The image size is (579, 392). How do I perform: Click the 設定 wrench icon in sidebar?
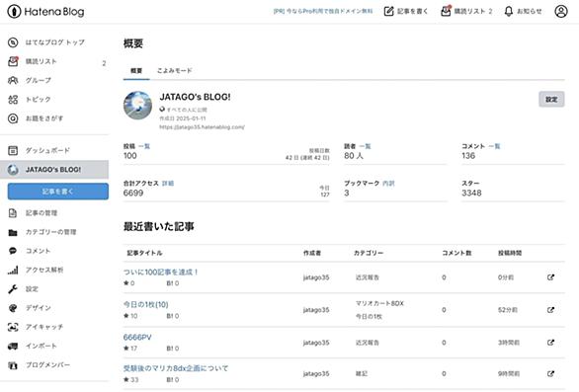[x=13, y=289]
